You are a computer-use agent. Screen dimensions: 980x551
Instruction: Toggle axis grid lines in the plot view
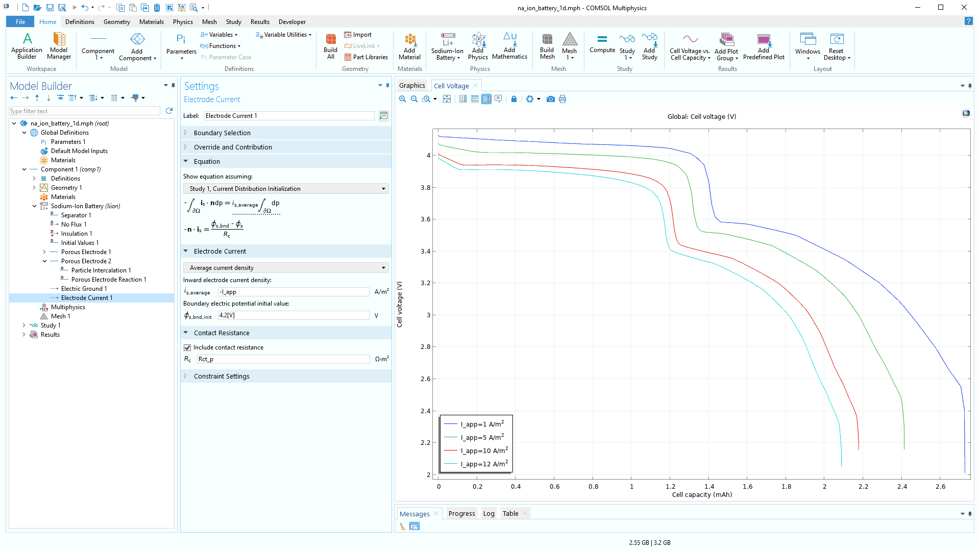tap(462, 98)
